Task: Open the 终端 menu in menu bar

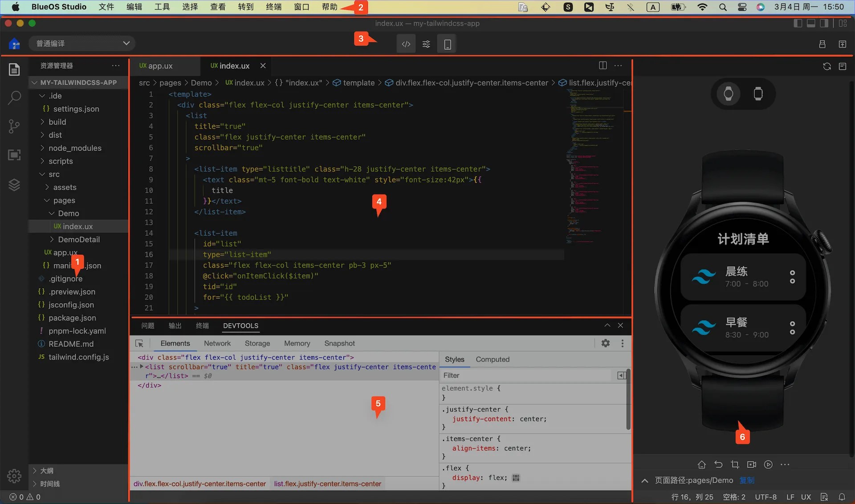Action: coord(273,7)
